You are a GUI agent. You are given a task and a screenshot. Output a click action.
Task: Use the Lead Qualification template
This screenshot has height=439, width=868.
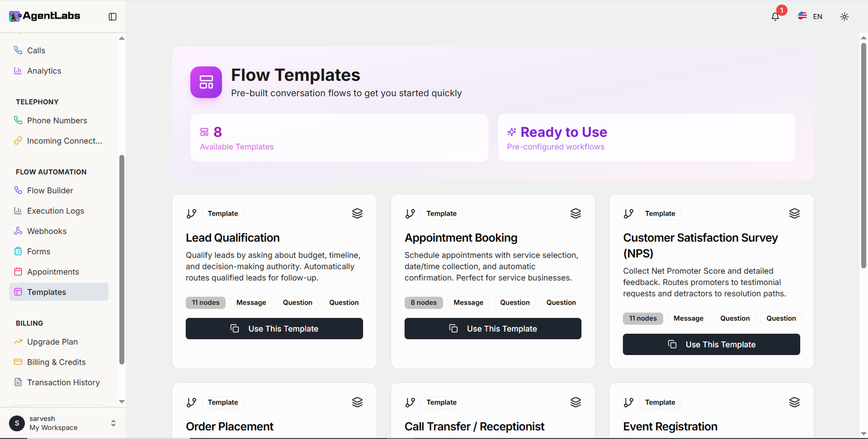coord(275,328)
